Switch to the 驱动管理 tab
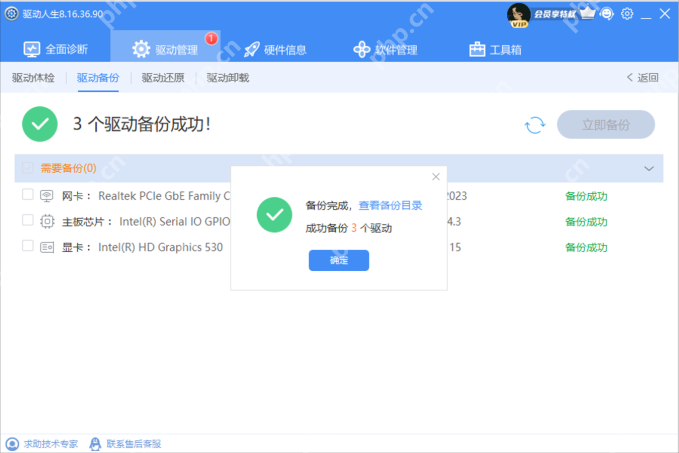 pyautogui.click(x=165, y=46)
